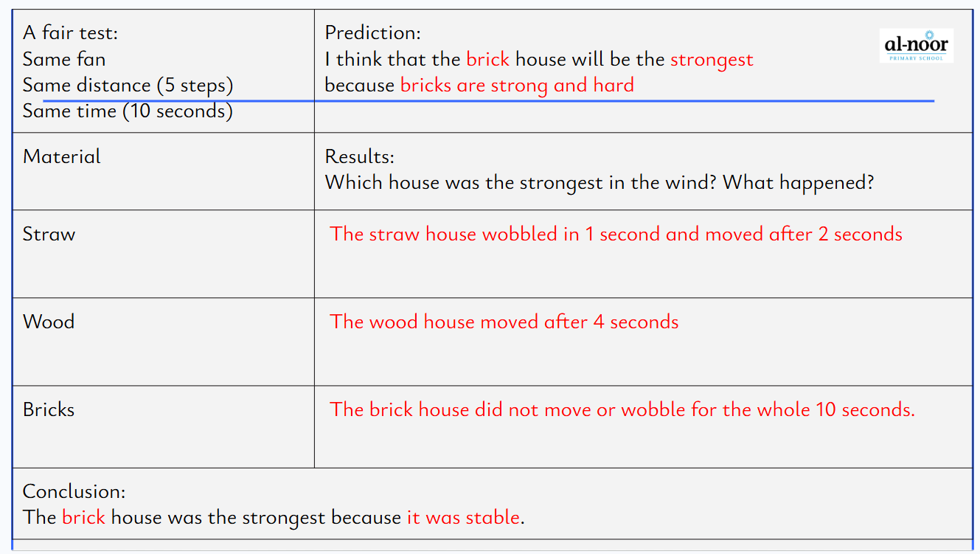This screenshot has height=554, width=980.
Task: Click the 'Material' column header cell
Action: click(62, 156)
